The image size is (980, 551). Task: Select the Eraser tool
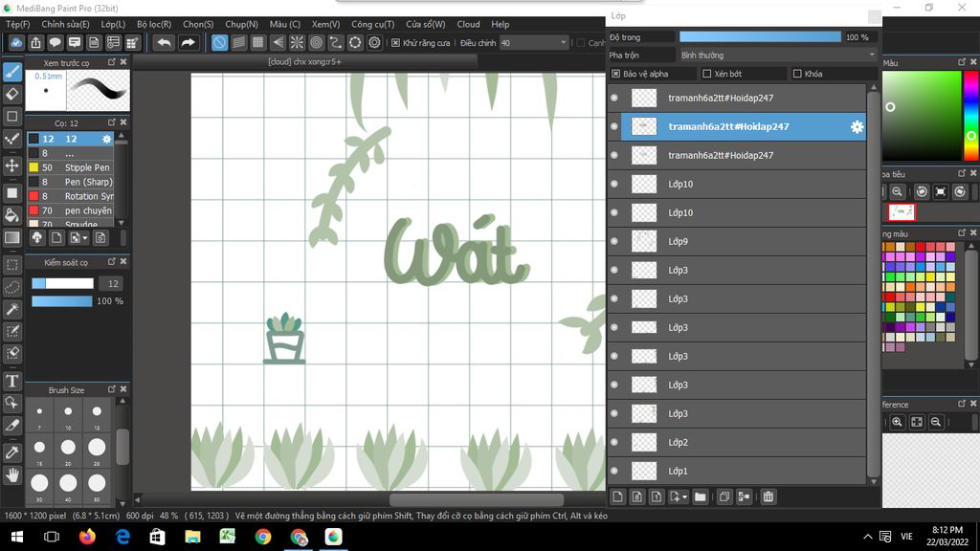click(x=11, y=95)
